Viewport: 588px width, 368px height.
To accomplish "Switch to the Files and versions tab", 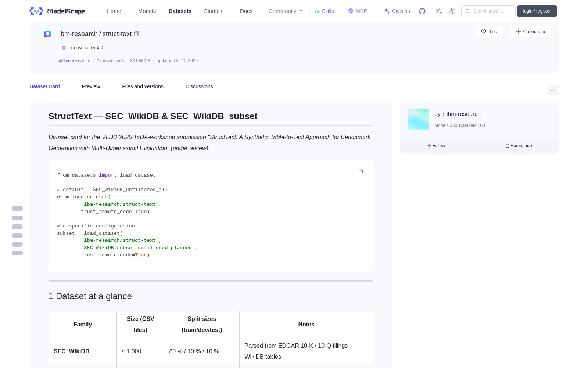I will click(x=143, y=86).
